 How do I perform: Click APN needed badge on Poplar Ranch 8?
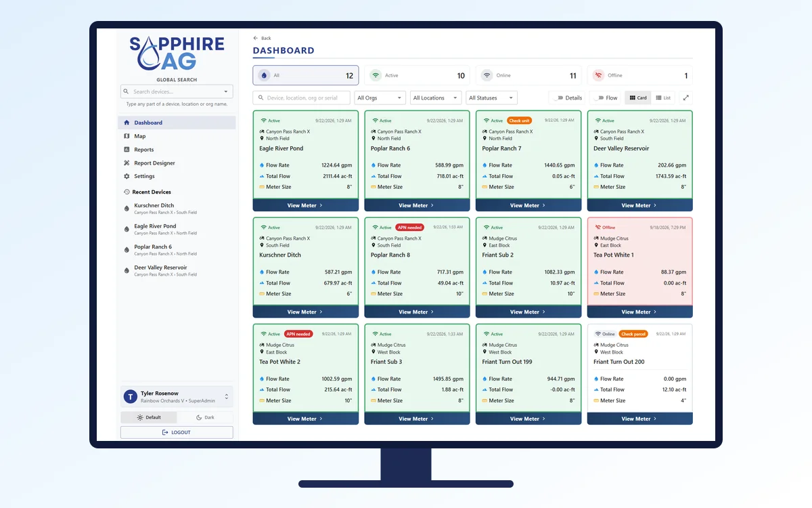[410, 228]
